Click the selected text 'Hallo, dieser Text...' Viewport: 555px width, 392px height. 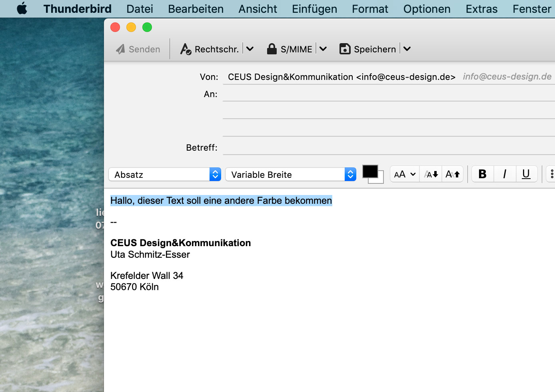tap(221, 201)
